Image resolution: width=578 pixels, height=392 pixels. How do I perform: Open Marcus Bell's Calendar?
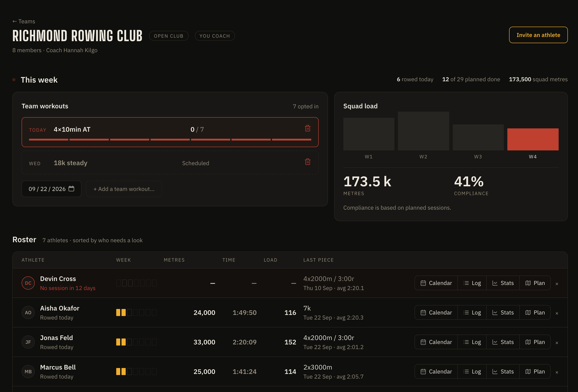coord(436,371)
